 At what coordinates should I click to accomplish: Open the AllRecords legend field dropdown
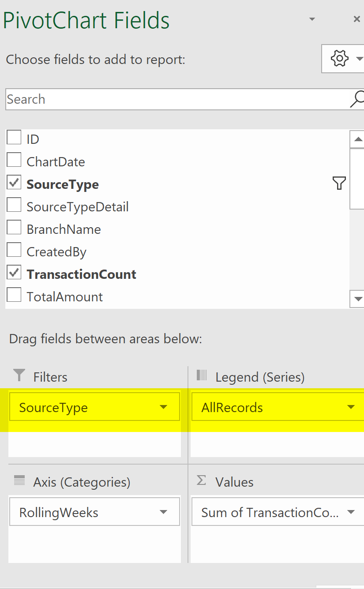tap(351, 407)
